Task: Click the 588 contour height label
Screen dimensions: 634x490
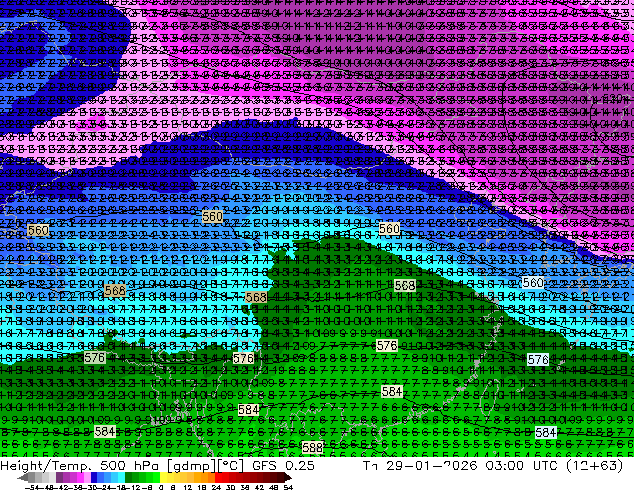Action: pos(313,448)
